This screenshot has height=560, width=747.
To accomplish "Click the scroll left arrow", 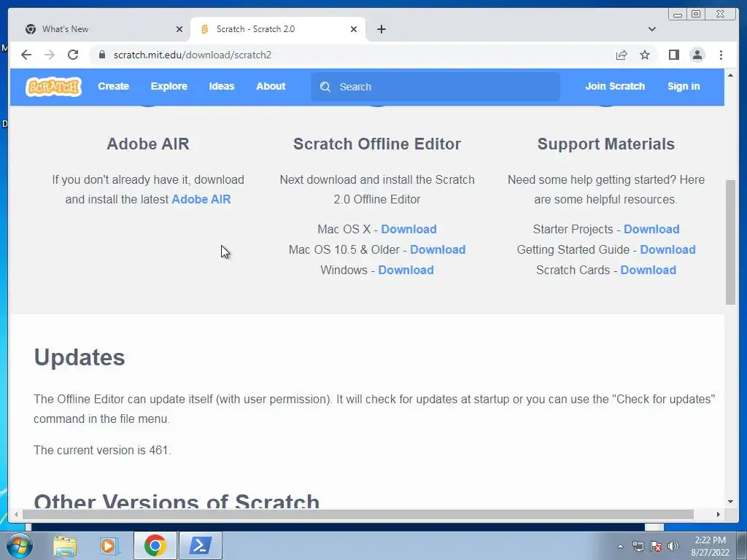I will click(x=16, y=514).
